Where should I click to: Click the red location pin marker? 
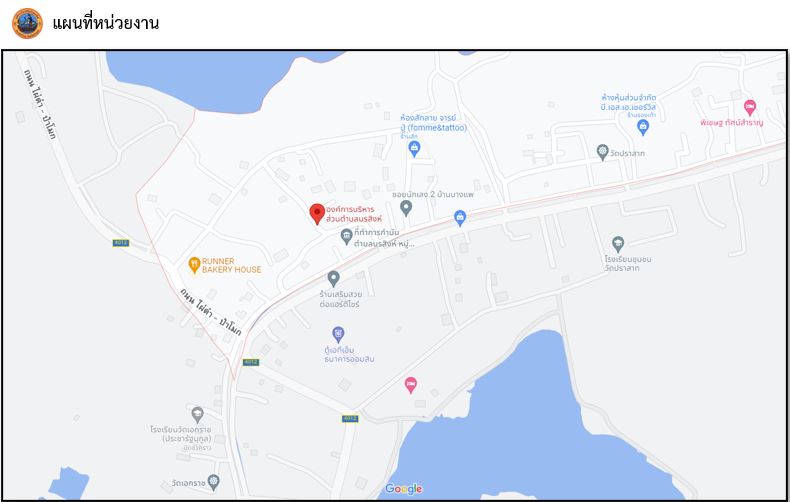coord(317,214)
